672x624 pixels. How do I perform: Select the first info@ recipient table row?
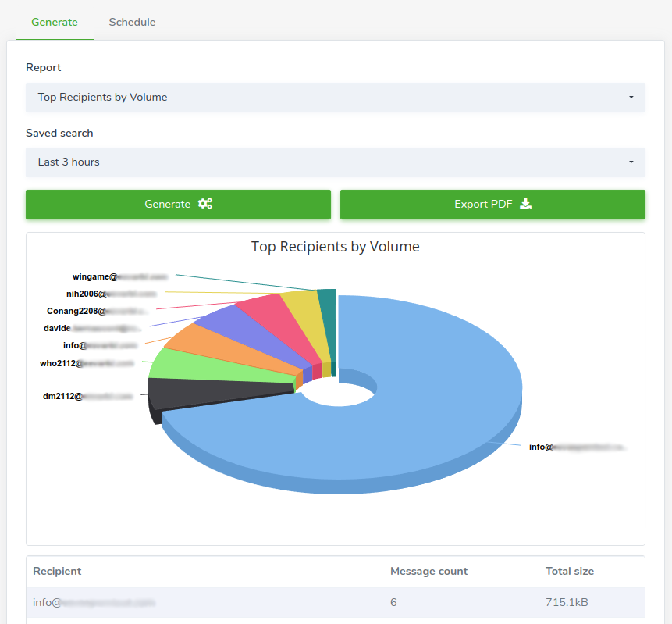(x=335, y=602)
